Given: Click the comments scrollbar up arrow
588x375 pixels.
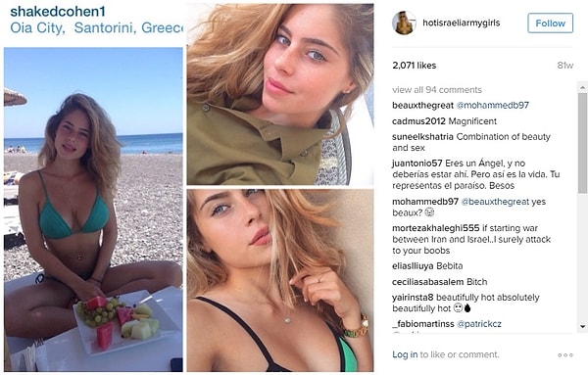Looking at the screenshot, I should tap(582, 88).
